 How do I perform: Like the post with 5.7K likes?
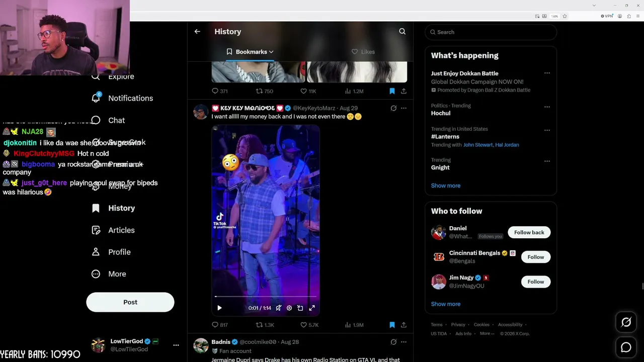click(309, 325)
